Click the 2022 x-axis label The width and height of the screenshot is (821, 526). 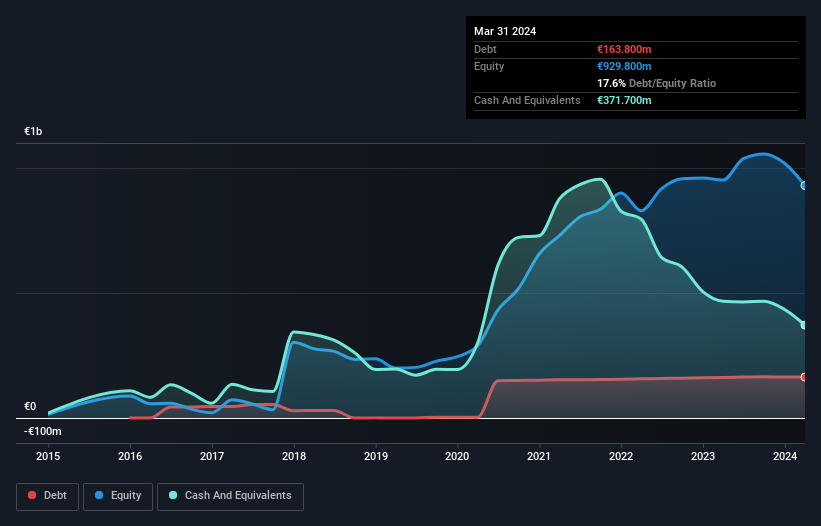621,456
